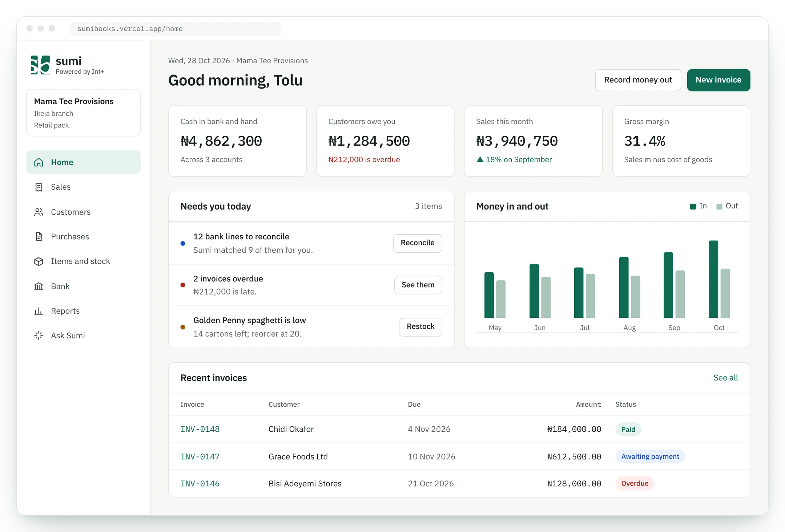Click the Items and stock box icon
The height and width of the screenshot is (532, 785).
pyautogui.click(x=39, y=261)
